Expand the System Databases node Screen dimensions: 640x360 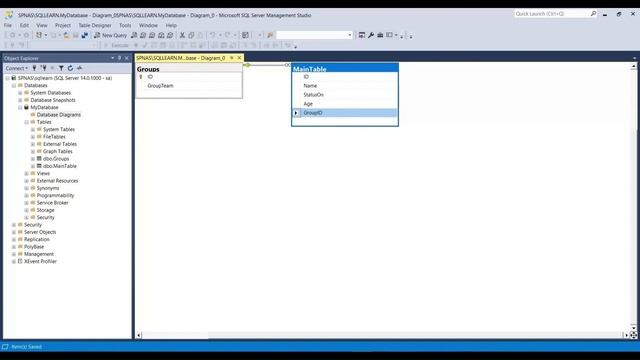[20, 93]
